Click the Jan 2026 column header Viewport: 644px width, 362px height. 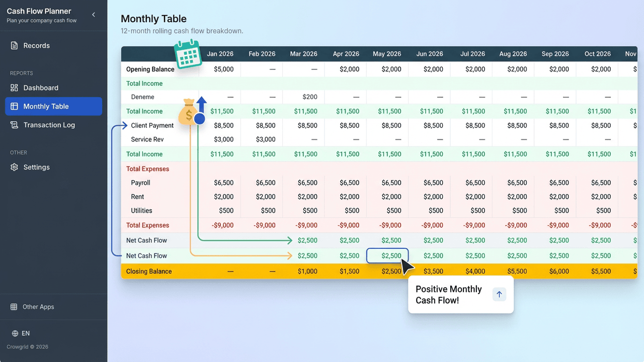(220, 54)
